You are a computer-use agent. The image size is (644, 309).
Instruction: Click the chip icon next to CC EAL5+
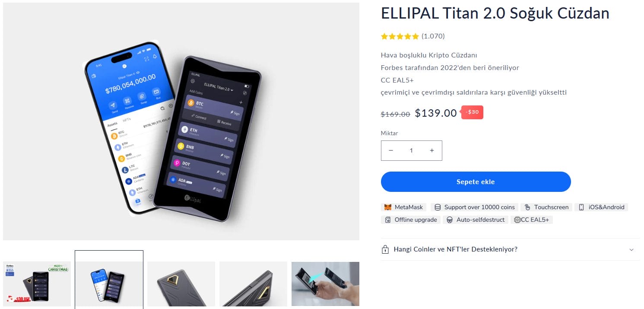(517, 220)
